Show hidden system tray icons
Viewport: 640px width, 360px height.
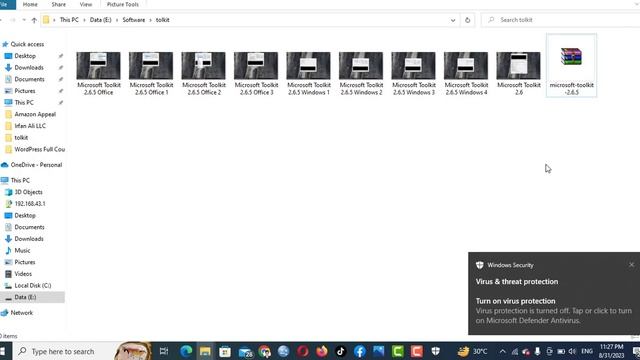coord(502,351)
